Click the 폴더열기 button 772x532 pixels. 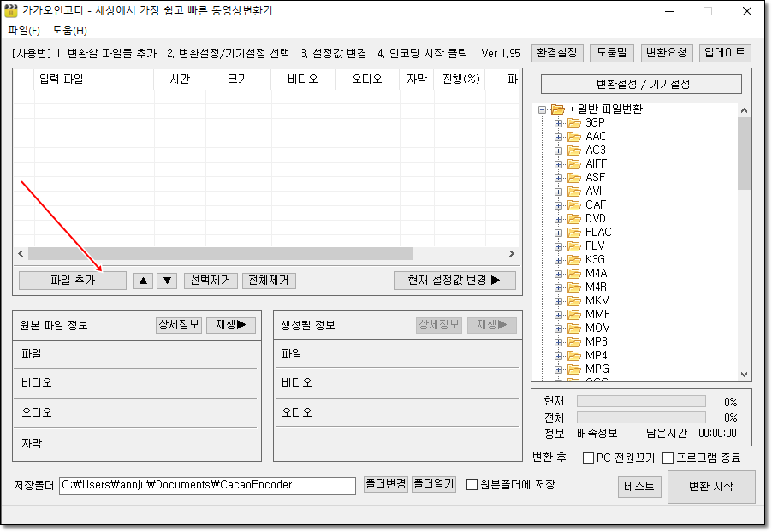click(x=433, y=484)
